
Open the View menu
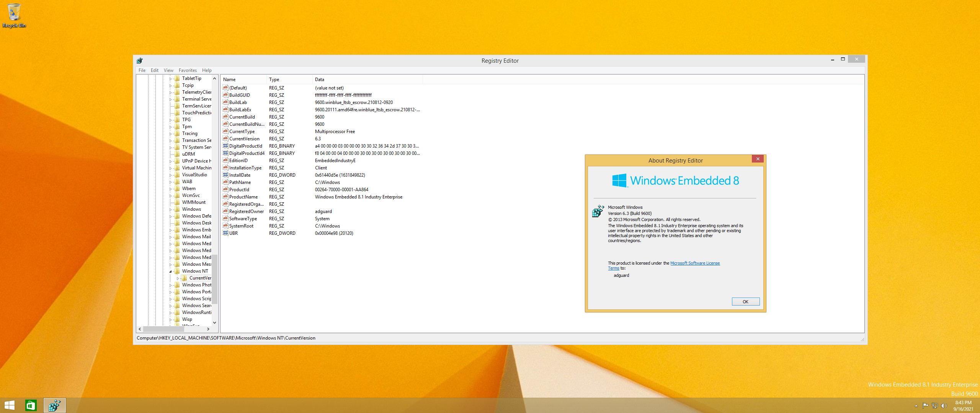click(x=168, y=70)
